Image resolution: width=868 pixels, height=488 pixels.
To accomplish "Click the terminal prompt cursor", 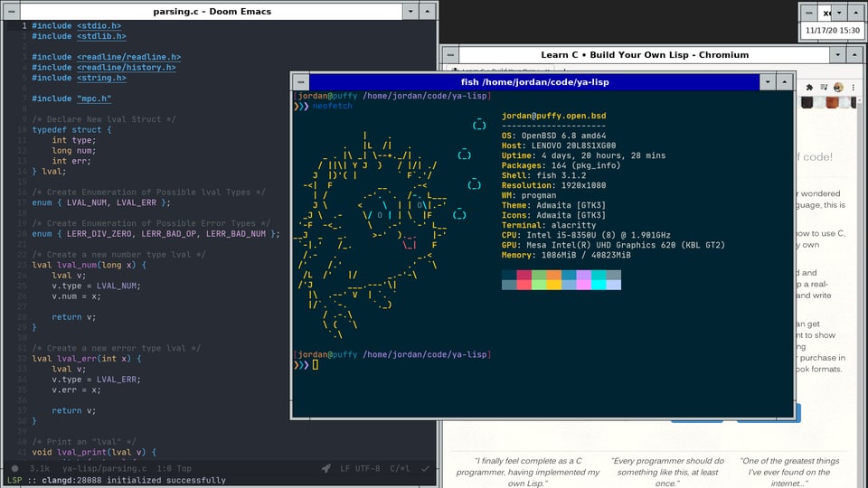I will coord(315,364).
